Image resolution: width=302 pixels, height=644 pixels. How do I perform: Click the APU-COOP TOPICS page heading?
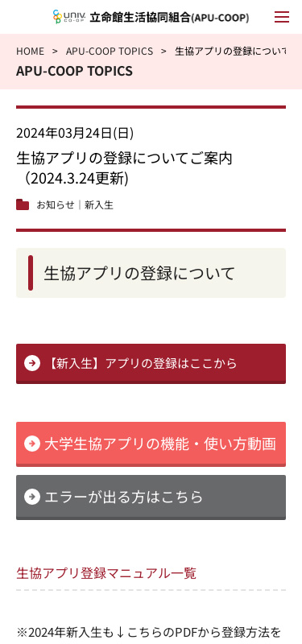[x=74, y=71]
